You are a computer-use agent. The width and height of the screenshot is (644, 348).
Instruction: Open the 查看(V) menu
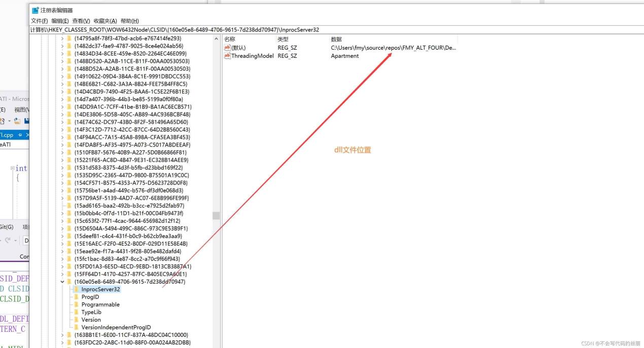pyautogui.click(x=81, y=21)
